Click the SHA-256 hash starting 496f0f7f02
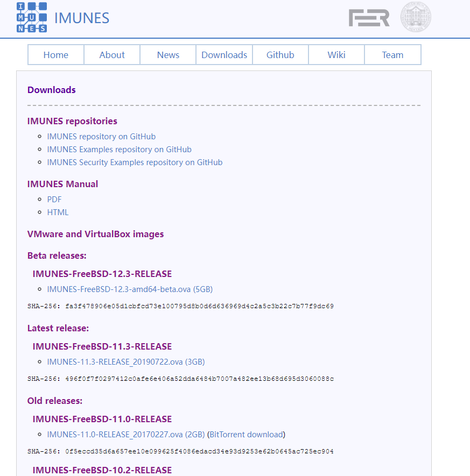The width and height of the screenshot is (470, 476). point(199,379)
